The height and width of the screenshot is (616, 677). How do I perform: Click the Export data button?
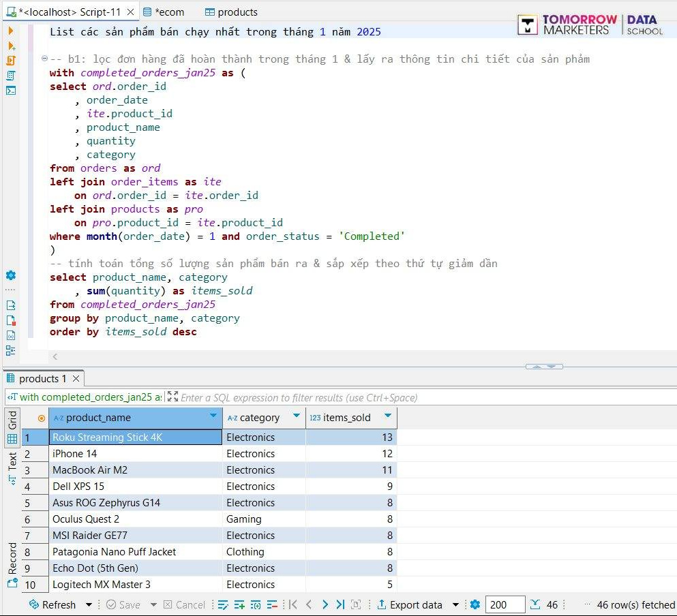coord(410,604)
